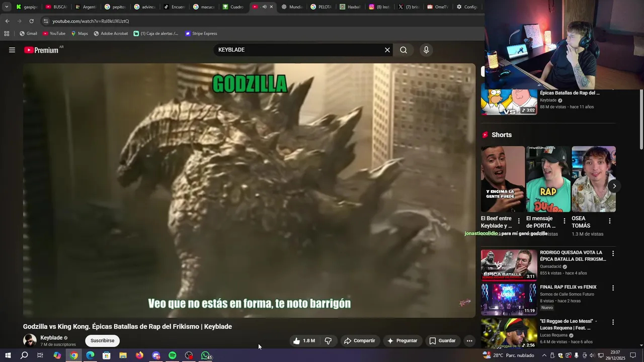Screen dimensions: 644x362
Task: Reload the YouTube page
Action: (31, 21)
